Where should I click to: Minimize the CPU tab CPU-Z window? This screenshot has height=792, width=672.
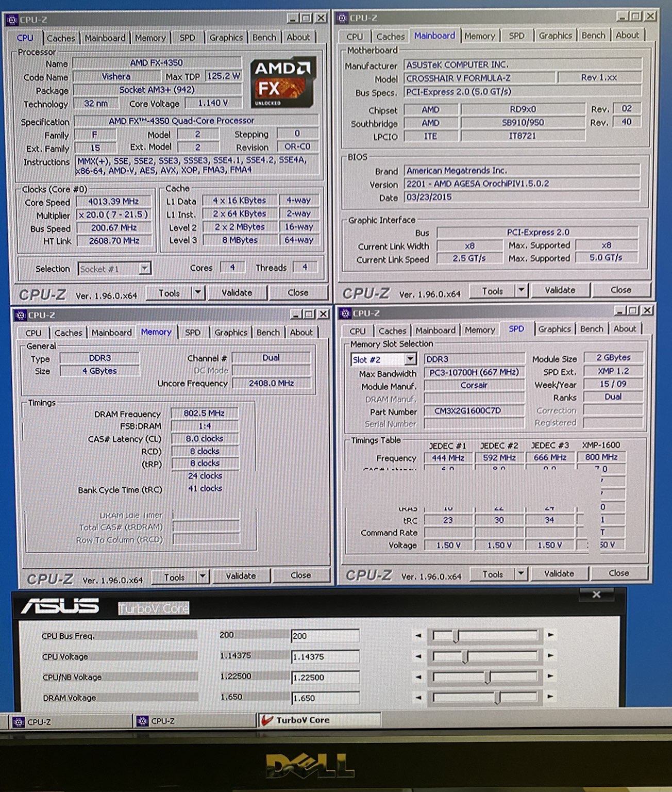coord(293,18)
